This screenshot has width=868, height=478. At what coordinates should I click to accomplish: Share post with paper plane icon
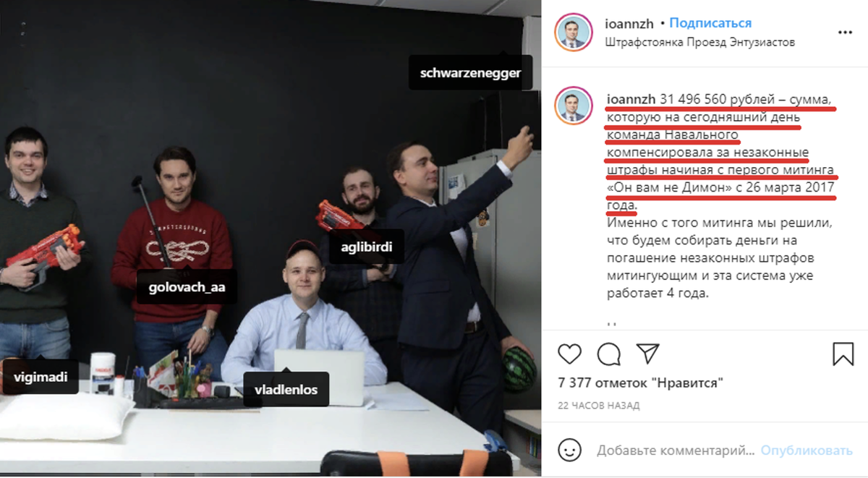pyautogui.click(x=647, y=352)
